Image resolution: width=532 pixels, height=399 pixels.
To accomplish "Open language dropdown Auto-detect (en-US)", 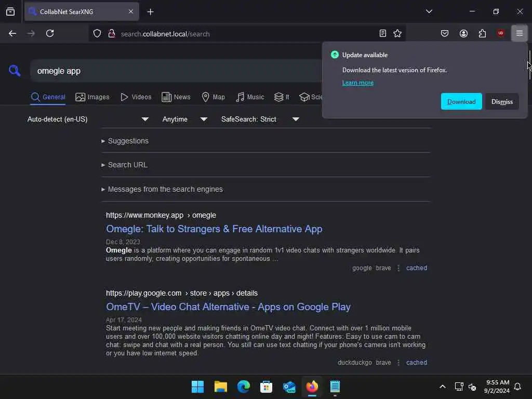I will pos(88,119).
